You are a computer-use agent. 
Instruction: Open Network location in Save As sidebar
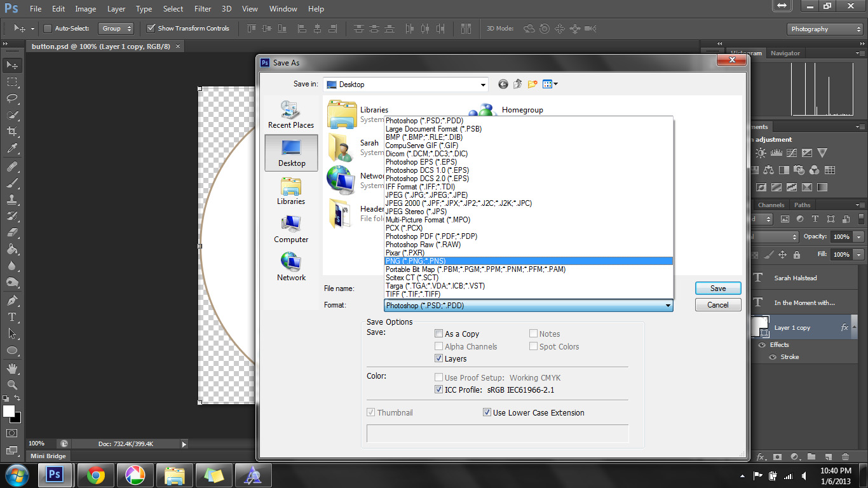291,268
